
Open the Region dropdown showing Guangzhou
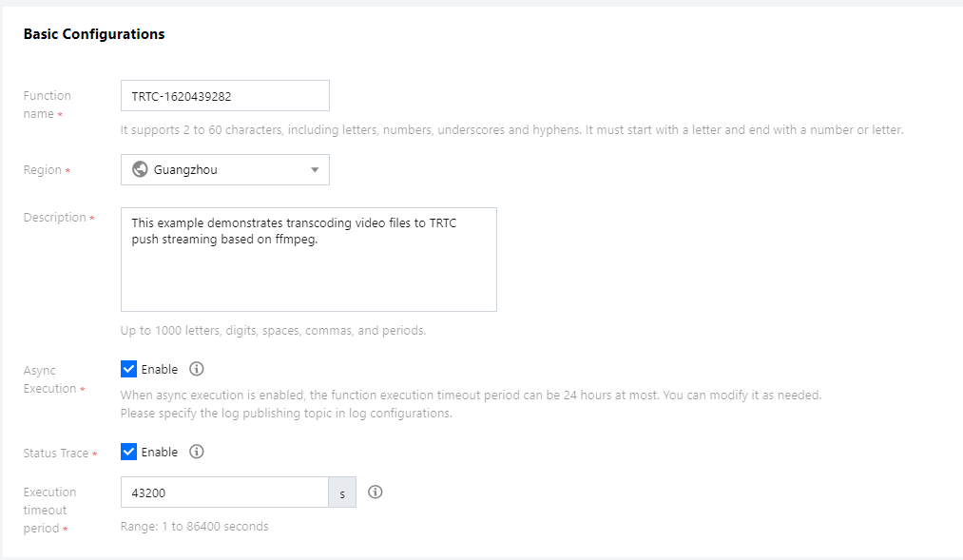(224, 170)
